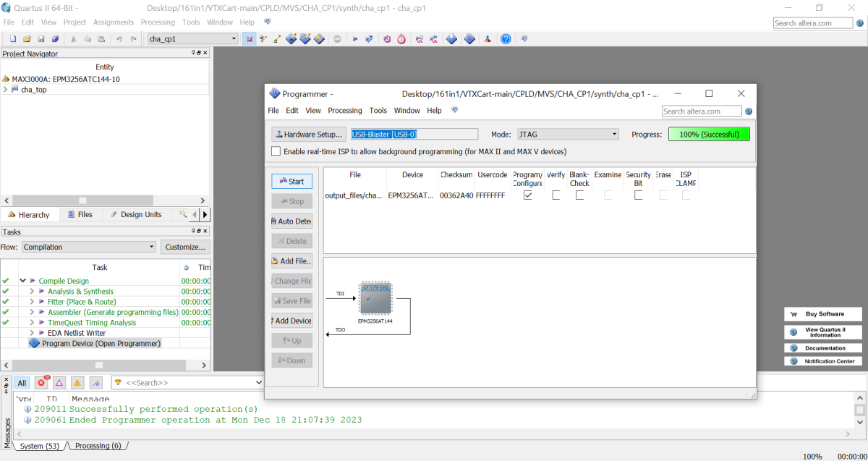Click the messages Search filter field

click(x=188, y=382)
